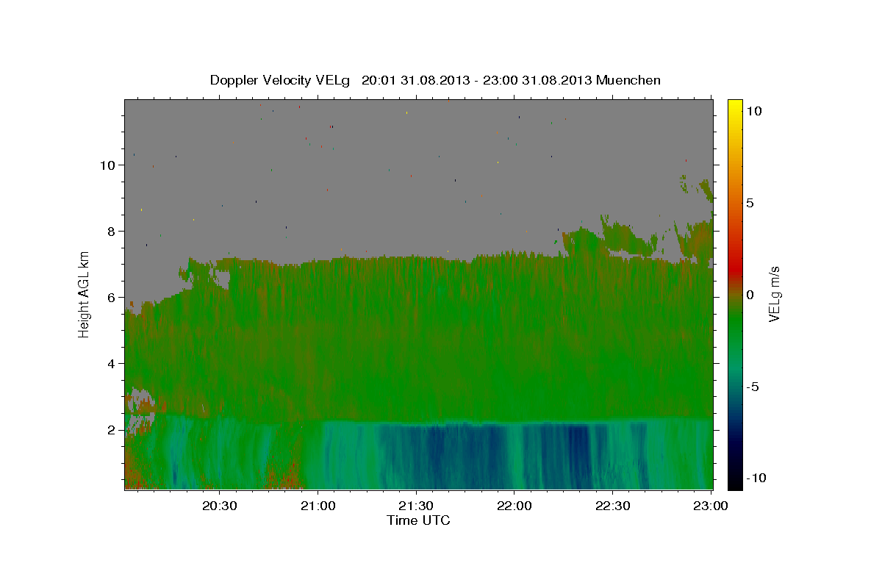
Task: Pick the black bottom of the colorbar
Action: [734, 481]
